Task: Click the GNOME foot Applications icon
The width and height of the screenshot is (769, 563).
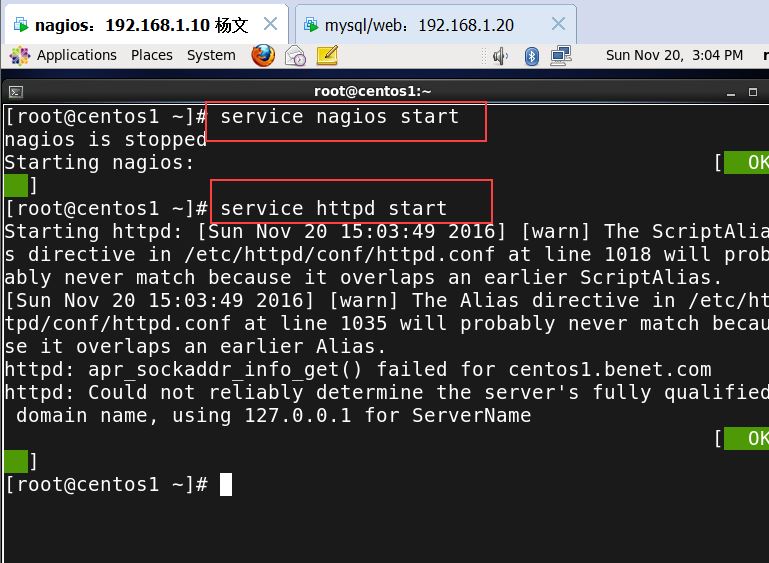Action: click(x=20, y=55)
